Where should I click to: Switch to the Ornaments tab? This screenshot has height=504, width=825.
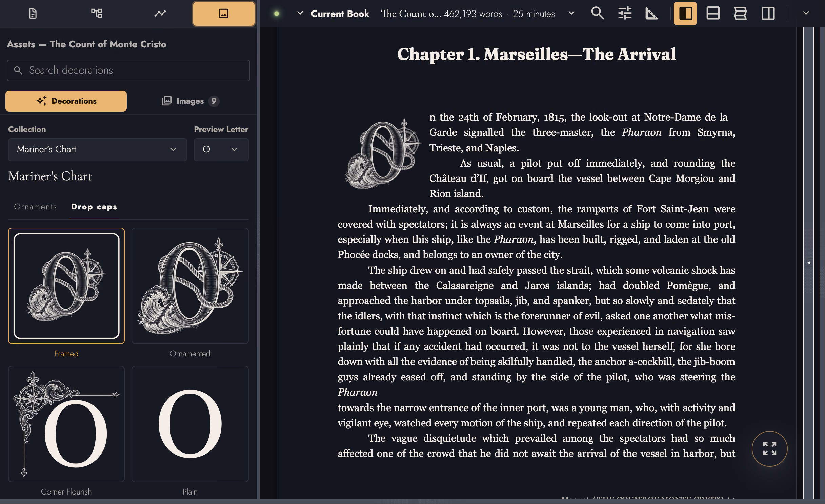coord(35,207)
